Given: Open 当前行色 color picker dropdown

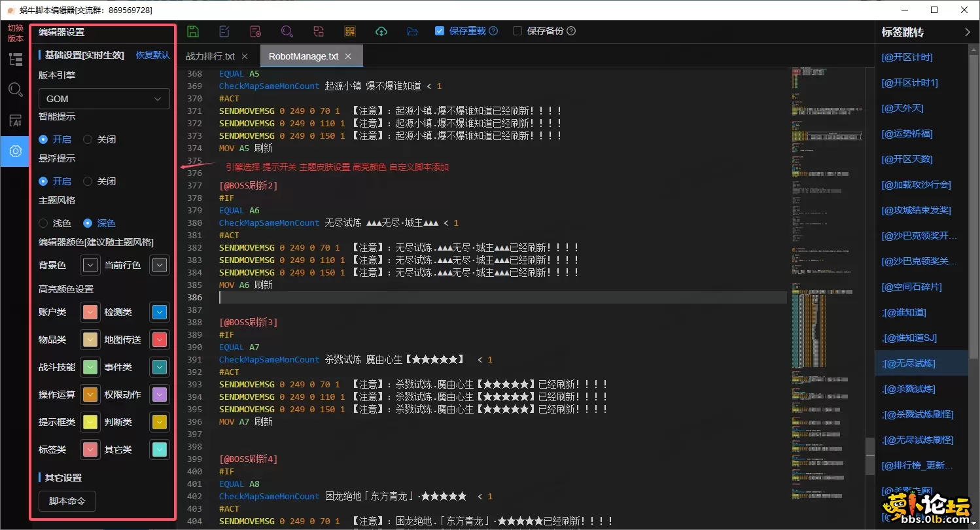Looking at the screenshot, I should [x=160, y=265].
